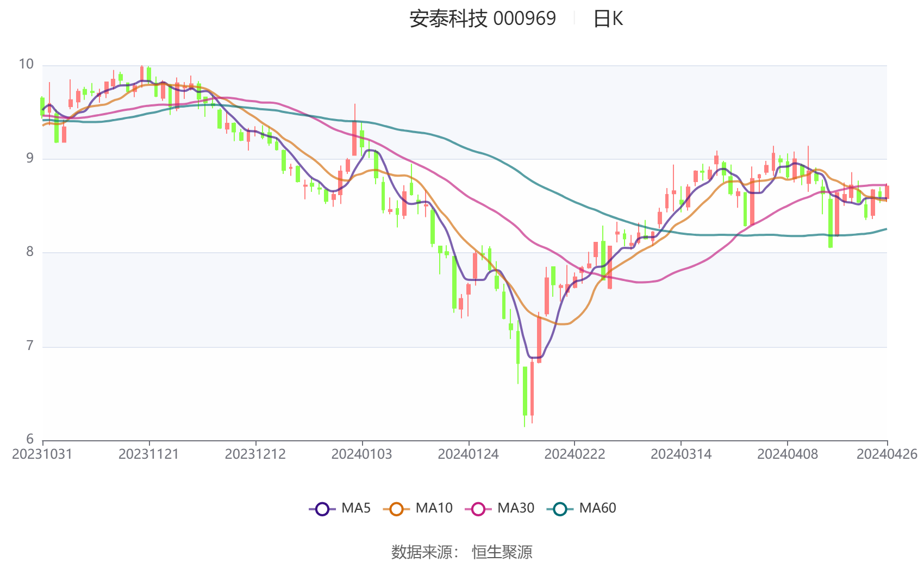924x562 pixels.
Task: Click the y-axis value 9
Action: [x=30, y=159]
